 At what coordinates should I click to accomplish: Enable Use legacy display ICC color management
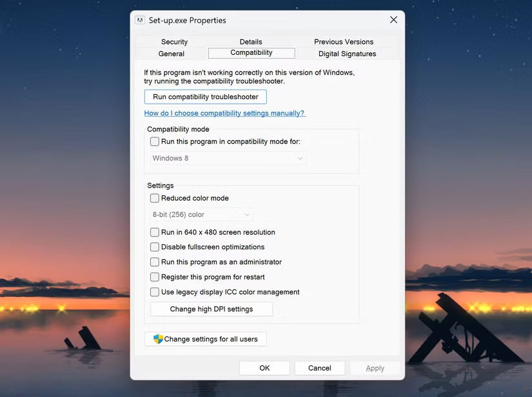click(154, 291)
